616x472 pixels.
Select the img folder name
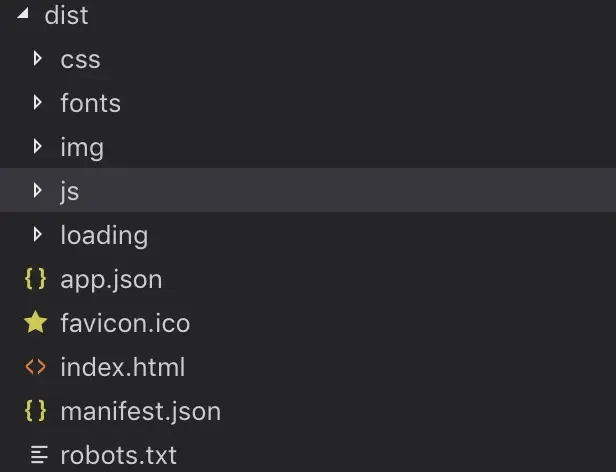click(x=82, y=149)
